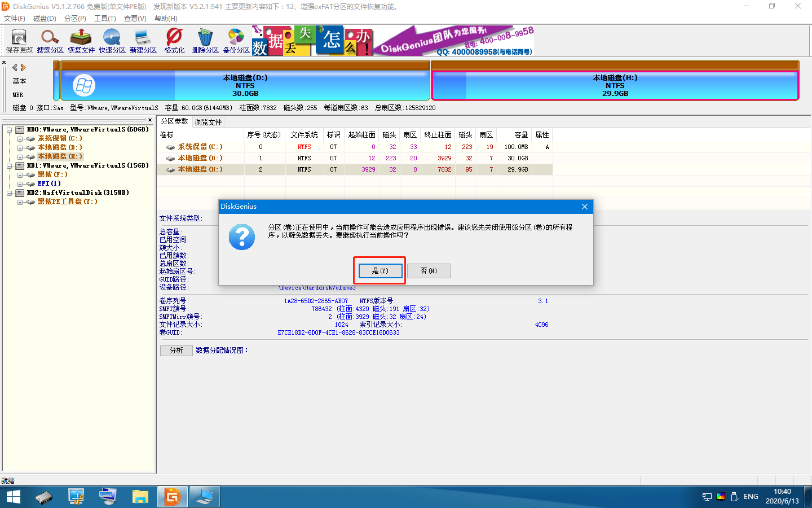The width and height of the screenshot is (812, 508).
Task: Select 黑鲨(F:) in the disk tree
Action: [52, 174]
